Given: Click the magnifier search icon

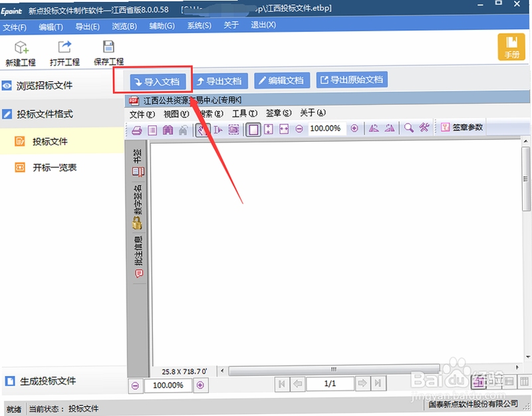Looking at the screenshot, I should 409,128.
